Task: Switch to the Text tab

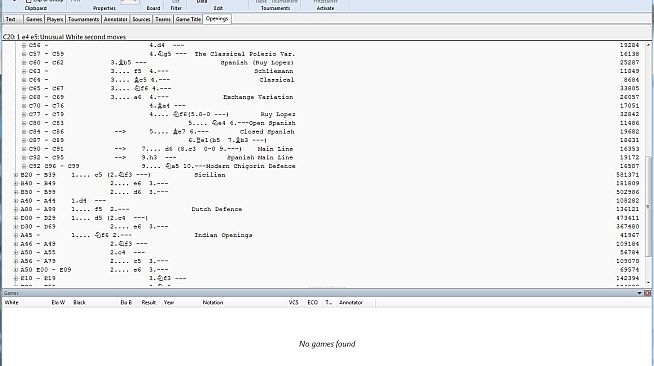Action: click(11, 19)
